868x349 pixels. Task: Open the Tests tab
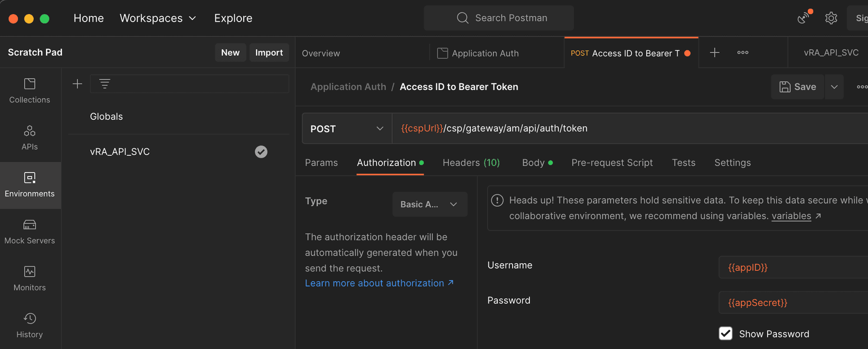(684, 163)
